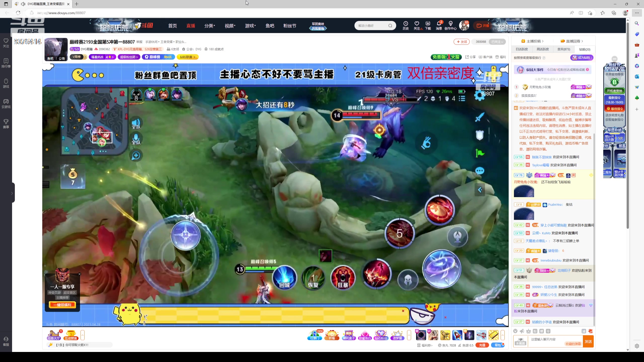644x362 pixels.
Task: Open the emoji picker in chat toolbar
Action: pyautogui.click(x=515, y=331)
